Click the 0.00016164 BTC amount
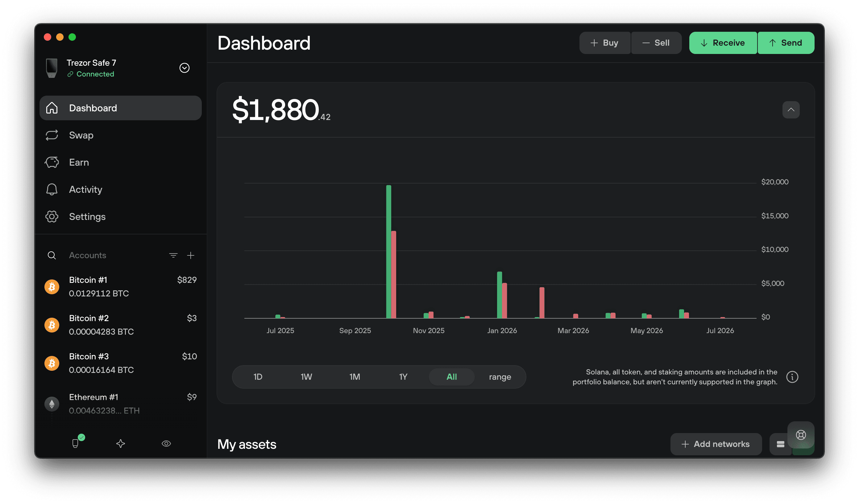 101,370
